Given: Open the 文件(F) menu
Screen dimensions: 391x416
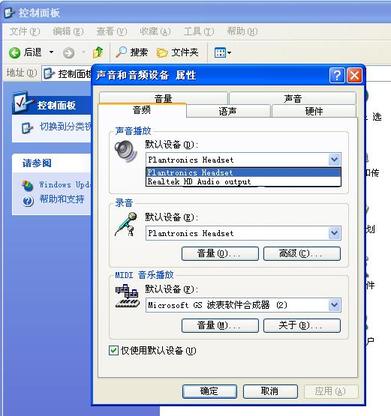Looking at the screenshot, I should 25,31.
